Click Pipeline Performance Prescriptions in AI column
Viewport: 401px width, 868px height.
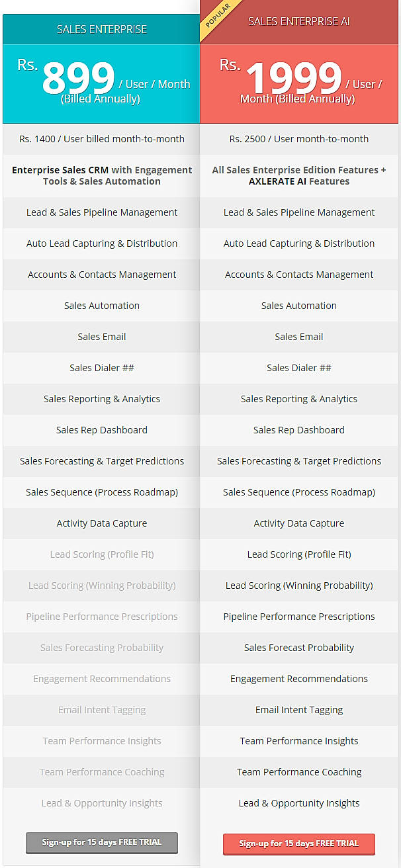coord(298,617)
